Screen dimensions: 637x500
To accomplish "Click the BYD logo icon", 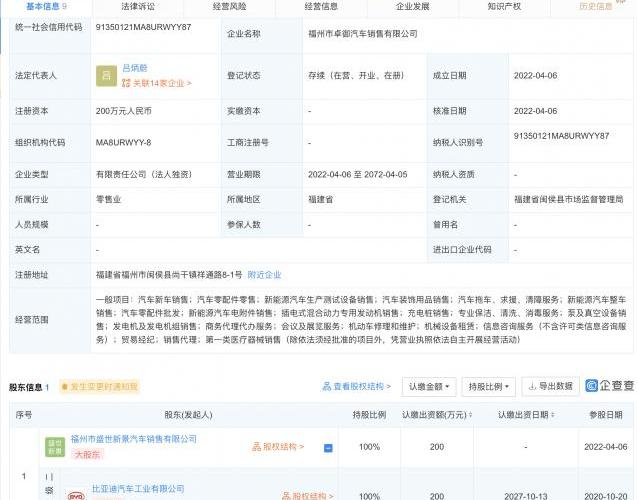I will (76, 496).
